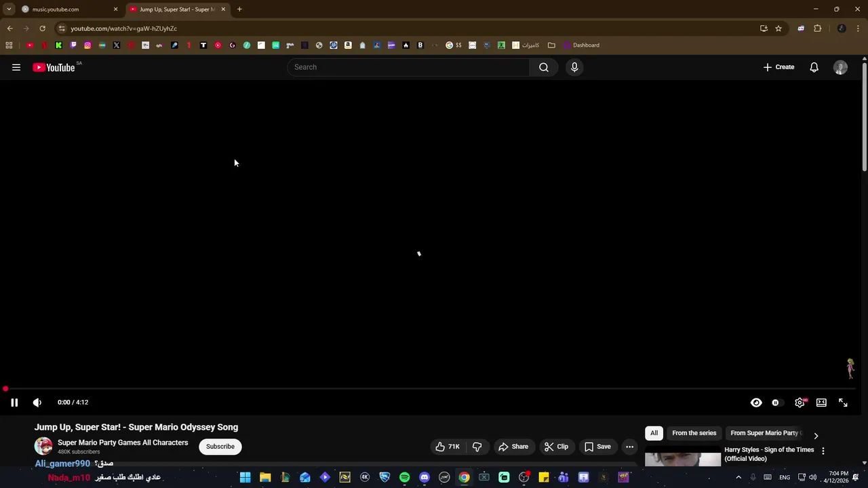The image size is (868, 488).
Task: Open the $$ Google bookmark
Action: pos(454,45)
